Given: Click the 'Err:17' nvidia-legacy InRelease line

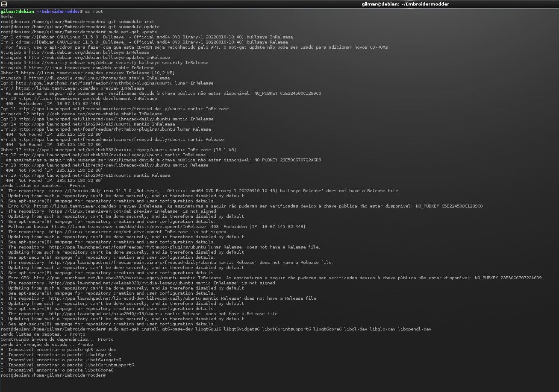Looking at the screenshot, I should click(x=103, y=155).
